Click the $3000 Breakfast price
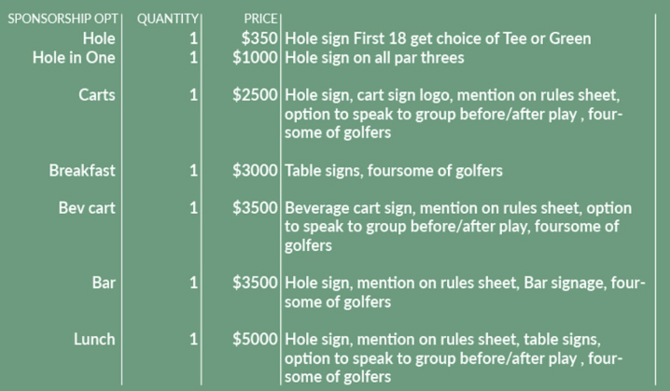 (x=255, y=171)
